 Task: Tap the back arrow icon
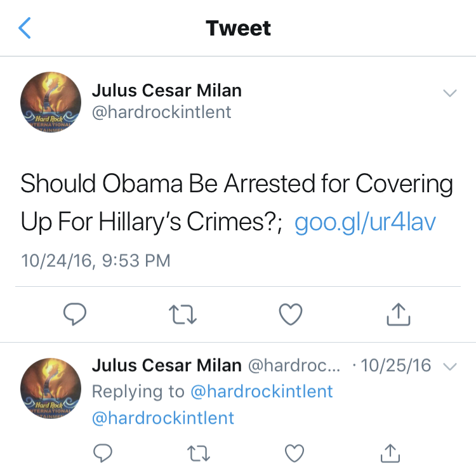point(25,28)
